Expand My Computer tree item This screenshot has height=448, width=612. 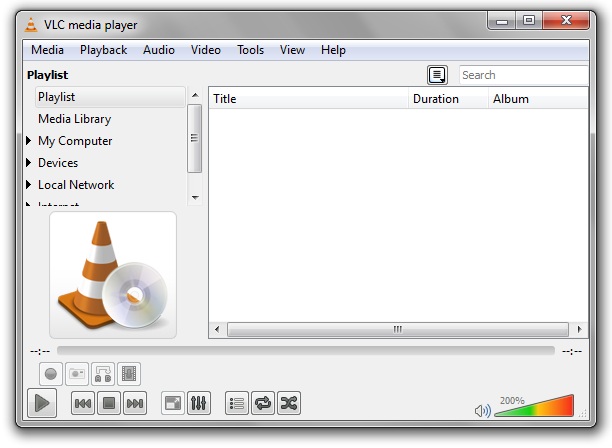[x=28, y=140]
